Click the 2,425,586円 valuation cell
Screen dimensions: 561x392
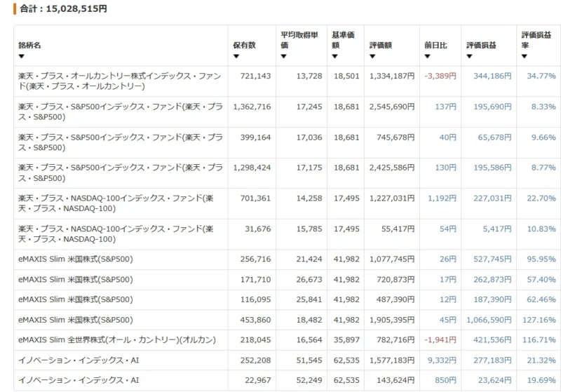392,168
